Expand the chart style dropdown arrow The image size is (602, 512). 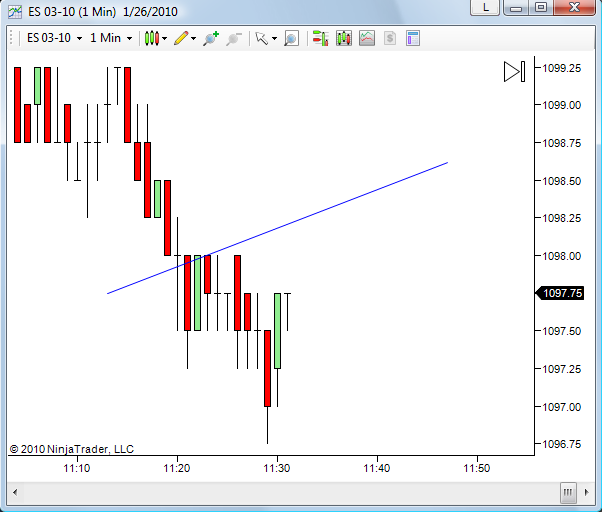point(164,38)
